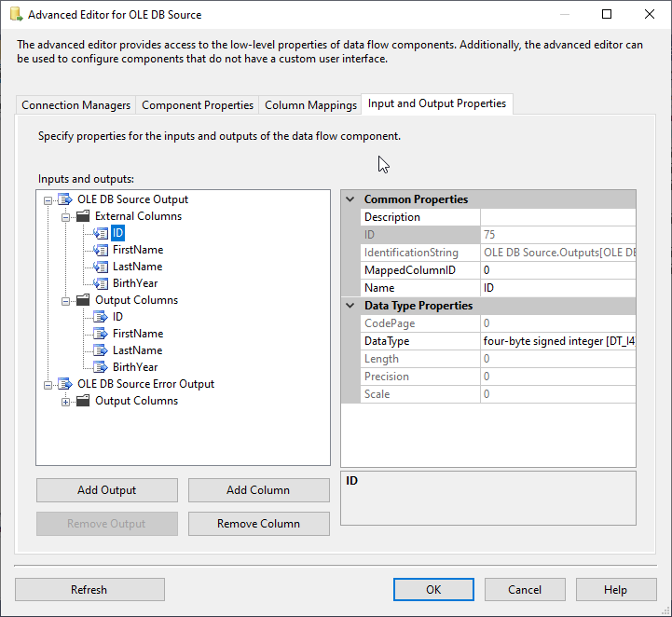Expand Output Columns under Error Output
Screen dimensions: 672x617
[66, 401]
